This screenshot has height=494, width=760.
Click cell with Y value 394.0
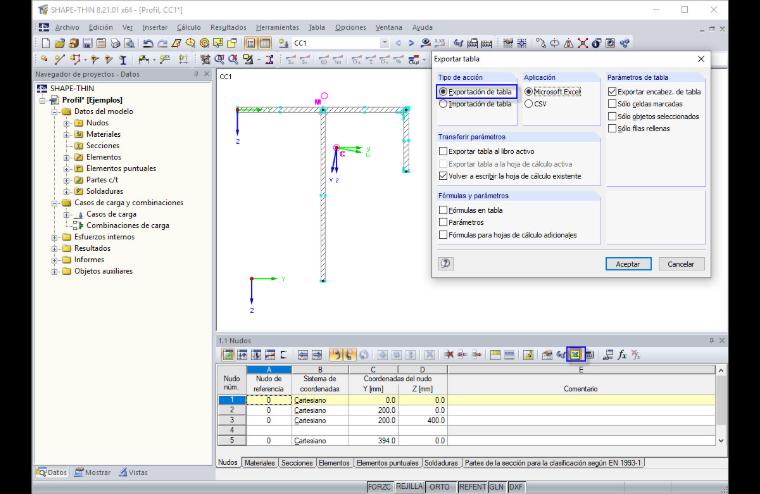pos(373,441)
